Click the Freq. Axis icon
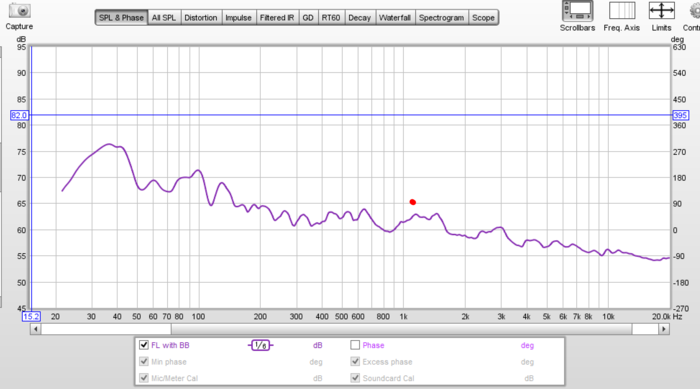 coord(621,11)
